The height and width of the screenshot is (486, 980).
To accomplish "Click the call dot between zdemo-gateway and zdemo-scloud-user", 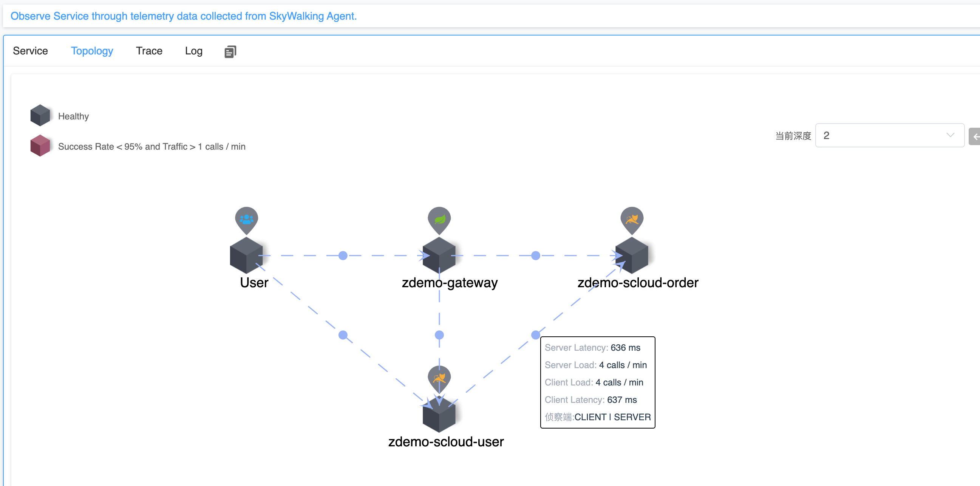I will (x=439, y=335).
